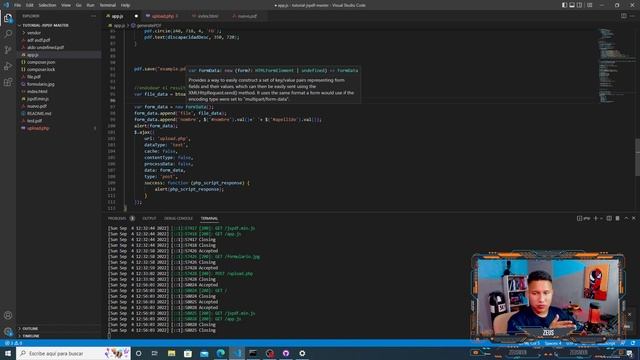
Task: Switch to the nuevo.pdf editor tab
Action: tap(246, 16)
